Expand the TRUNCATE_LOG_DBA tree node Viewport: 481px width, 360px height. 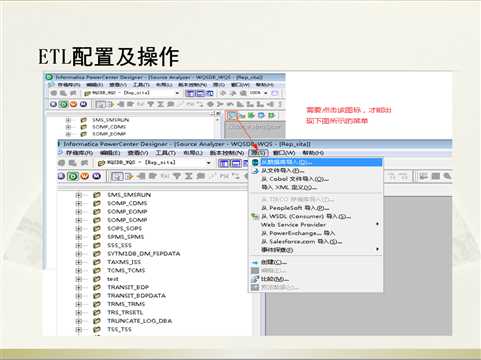(78, 321)
